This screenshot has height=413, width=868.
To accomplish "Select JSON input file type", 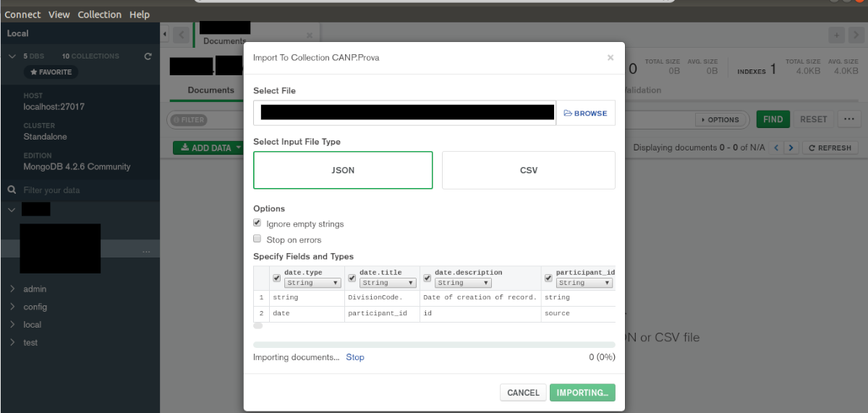I will 343,171.
